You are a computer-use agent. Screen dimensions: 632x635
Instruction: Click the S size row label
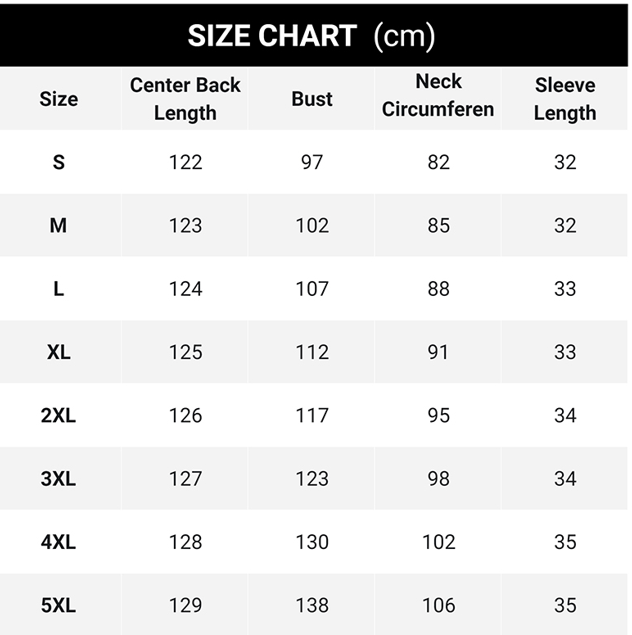tap(58, 162)
